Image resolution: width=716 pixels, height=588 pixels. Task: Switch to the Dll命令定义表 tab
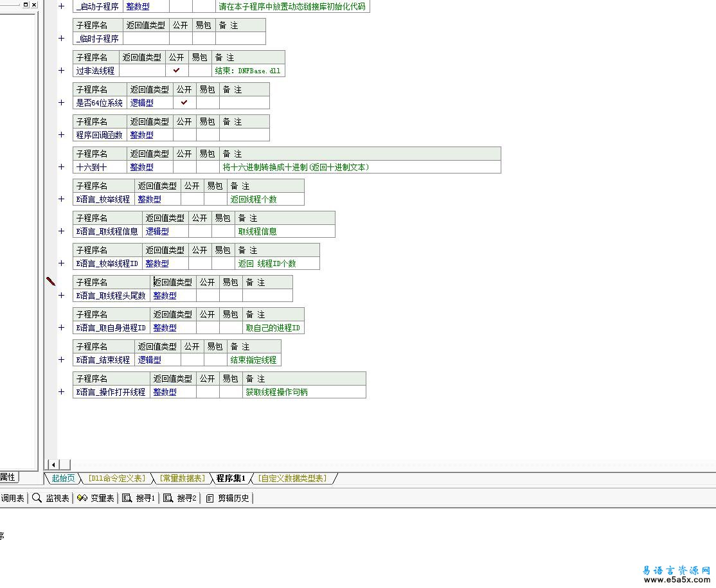[117, 478]
